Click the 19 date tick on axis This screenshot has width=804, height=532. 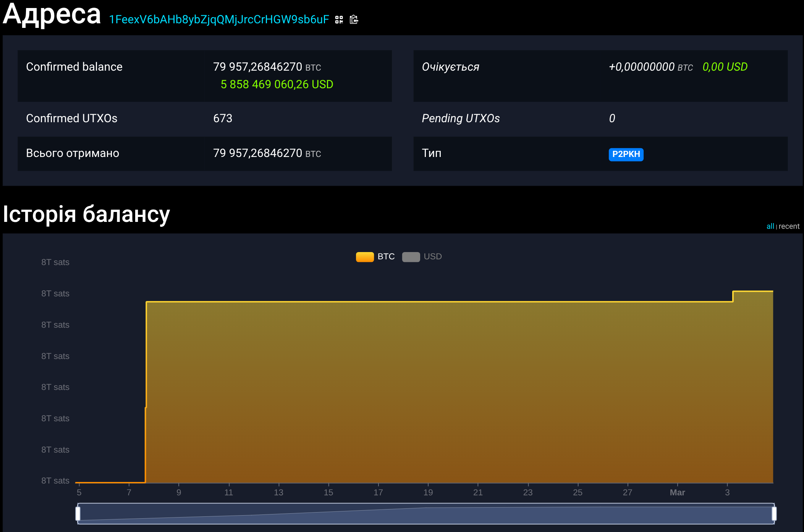pyautogui.click(x=428, y=492)
